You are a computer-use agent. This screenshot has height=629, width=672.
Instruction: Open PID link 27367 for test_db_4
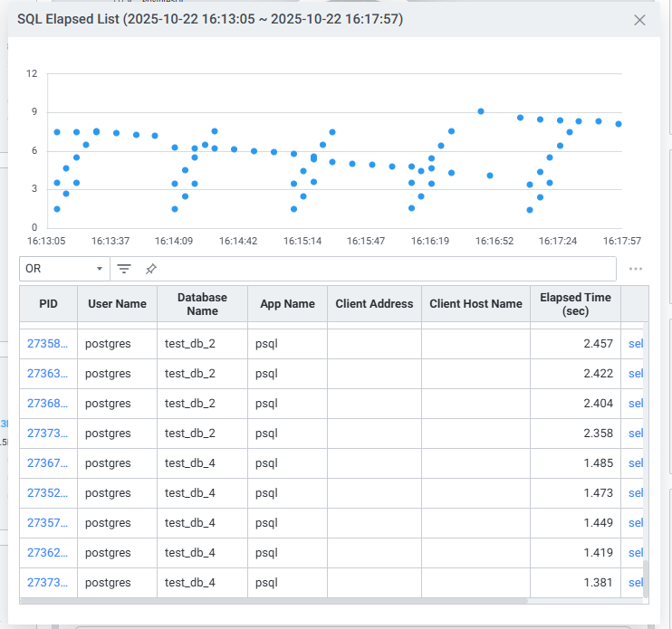tap(47, 463)
